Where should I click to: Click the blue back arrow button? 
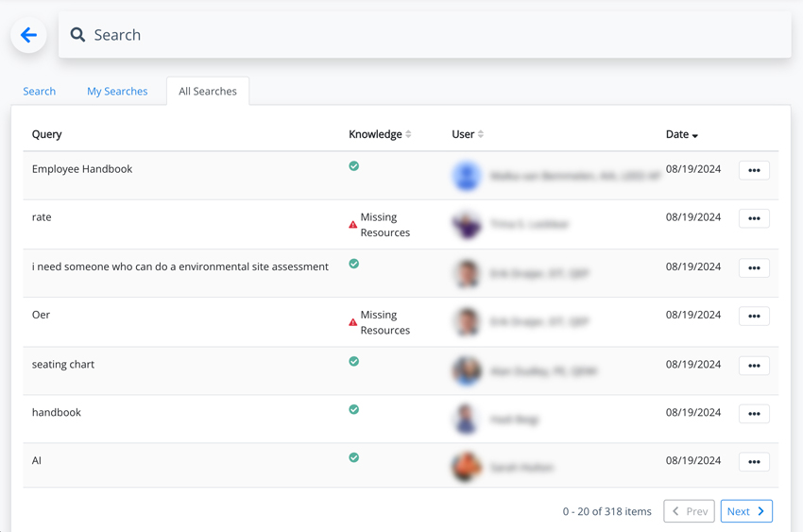pyautogui.click(x=28, y=35)
